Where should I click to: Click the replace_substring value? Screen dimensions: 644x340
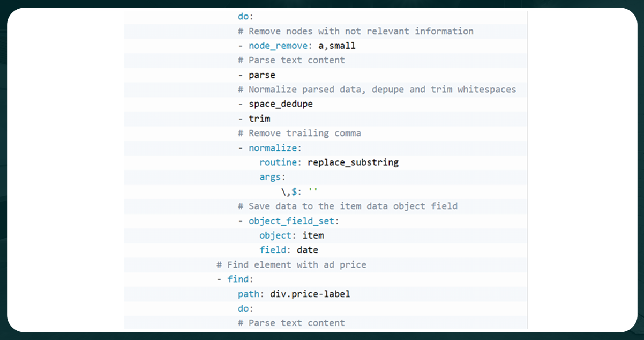pos(353,162)
